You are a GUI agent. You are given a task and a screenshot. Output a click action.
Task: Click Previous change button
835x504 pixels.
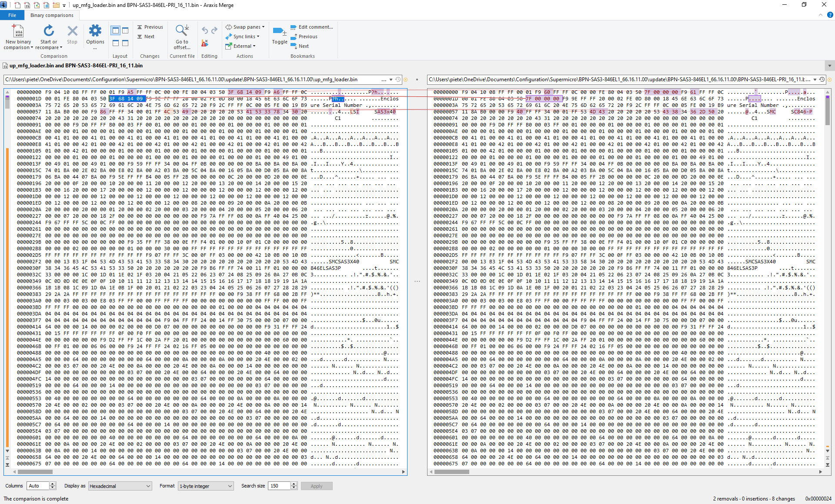coord(150,27)
